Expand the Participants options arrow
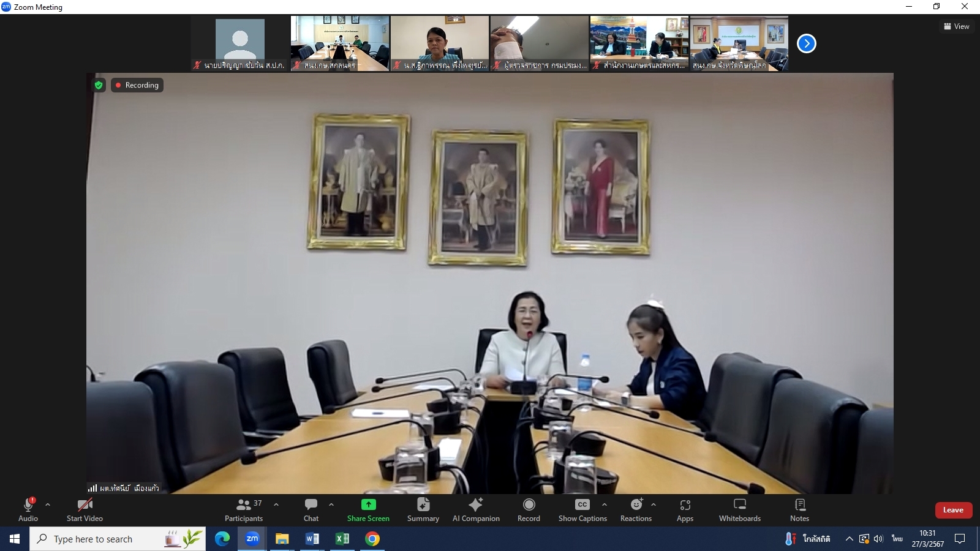The height and width of the screenshot is (551, 980). tap(276, 504)
